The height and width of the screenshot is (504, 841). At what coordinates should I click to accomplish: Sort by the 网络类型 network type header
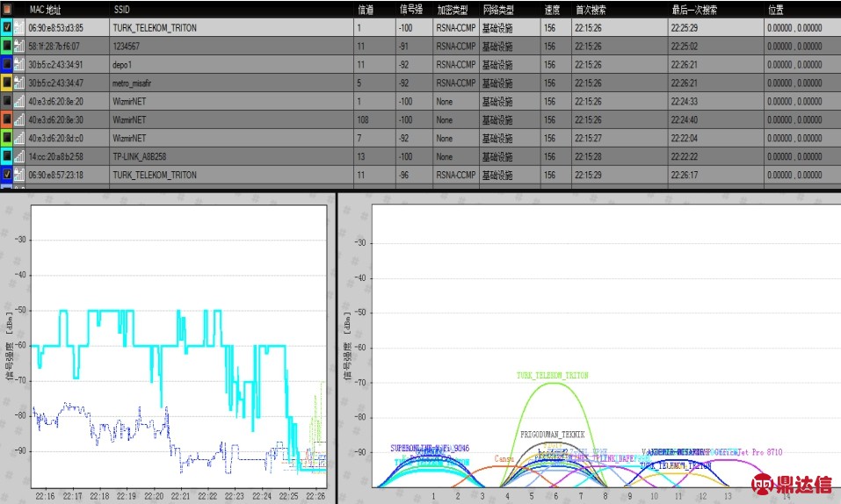tap(498, 10)
